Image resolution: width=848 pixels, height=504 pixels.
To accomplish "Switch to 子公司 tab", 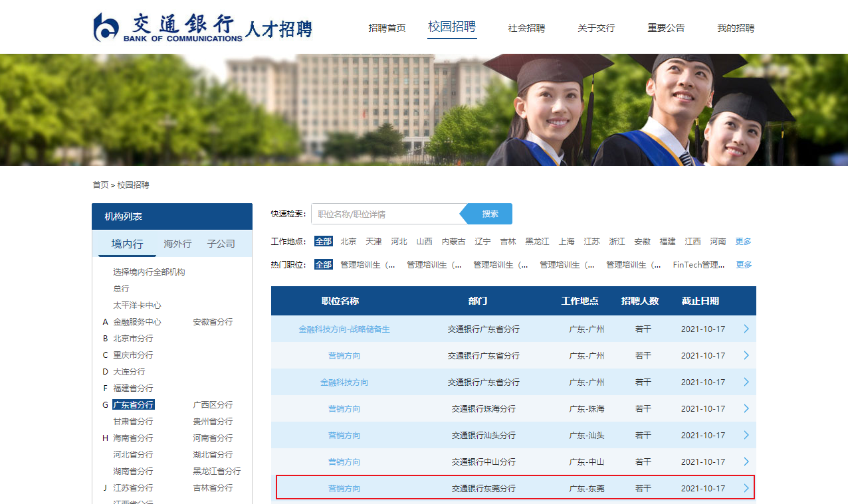I will coord(221,244).
